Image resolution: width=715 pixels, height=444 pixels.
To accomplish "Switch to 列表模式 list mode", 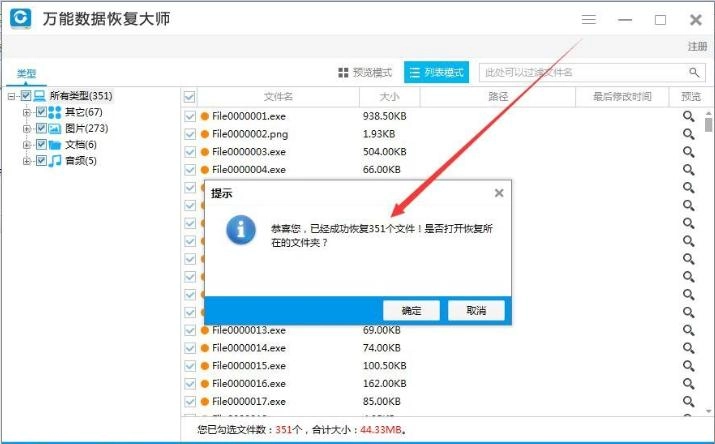I will tap(436, 73).
